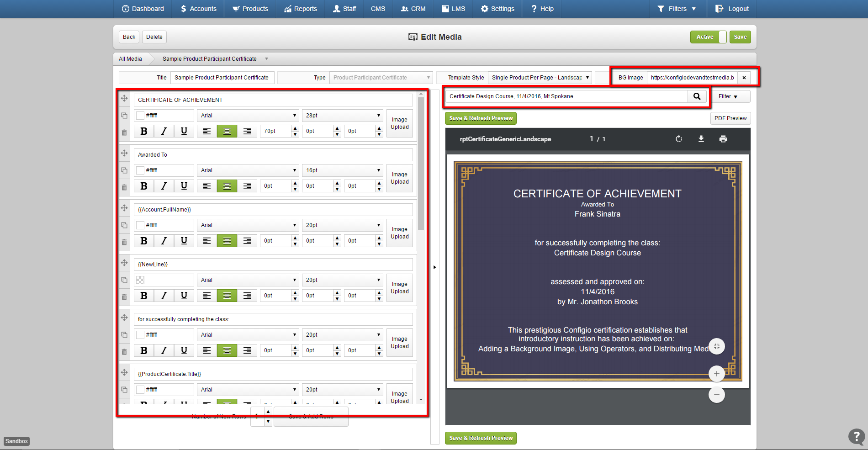Image resolution: width=868 pixels, height=450 pixels.
Task: Open the help question mark bubble
Action: [x=857, y=437]
